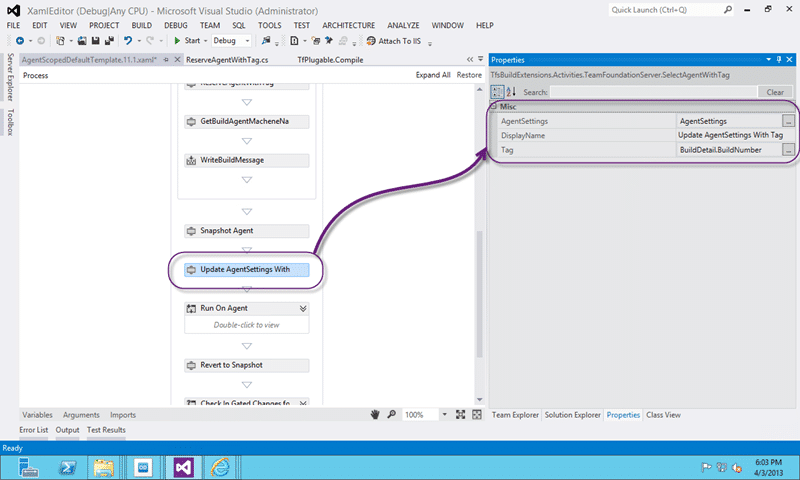Open the Class View tab
Screen dimensions: 800x480
pos(663,415)
